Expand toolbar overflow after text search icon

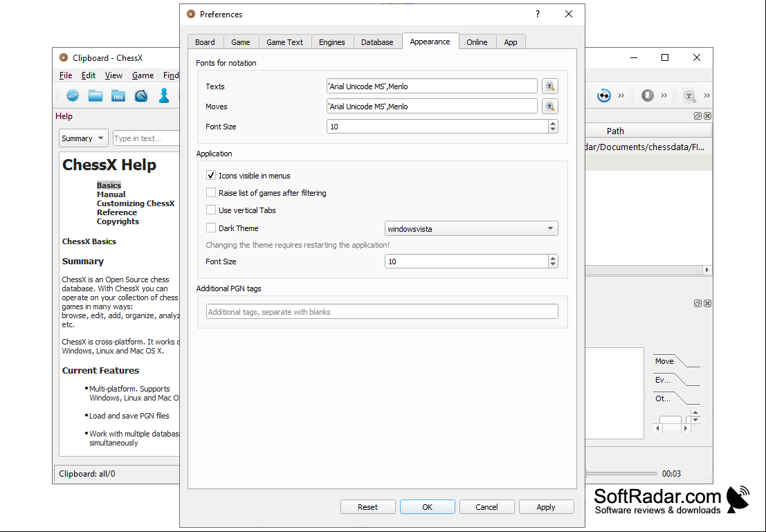(x=707, y=95)
